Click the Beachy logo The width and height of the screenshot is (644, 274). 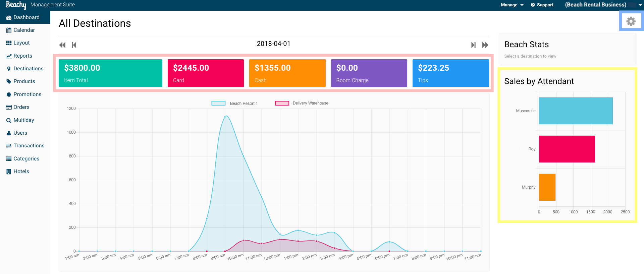click(16, 5)
